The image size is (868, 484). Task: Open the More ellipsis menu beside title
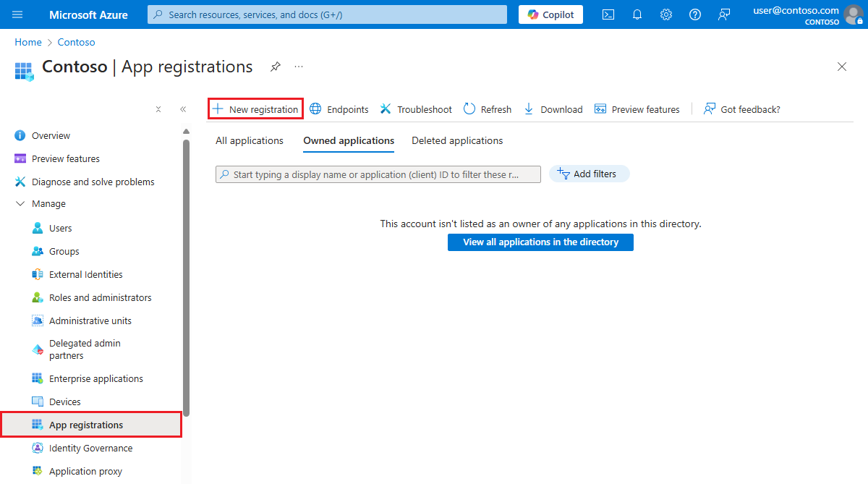[299, 67]
